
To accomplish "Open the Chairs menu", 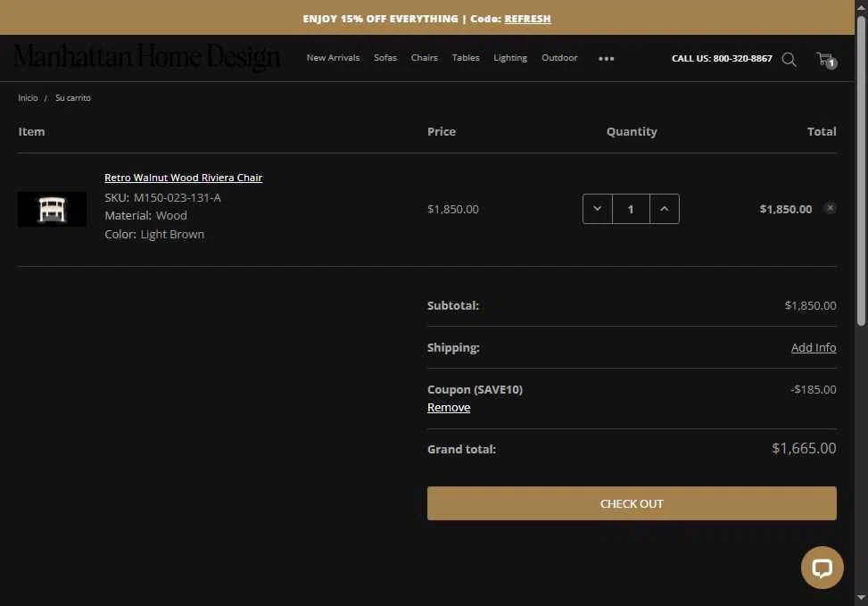I will coord(424,58).
